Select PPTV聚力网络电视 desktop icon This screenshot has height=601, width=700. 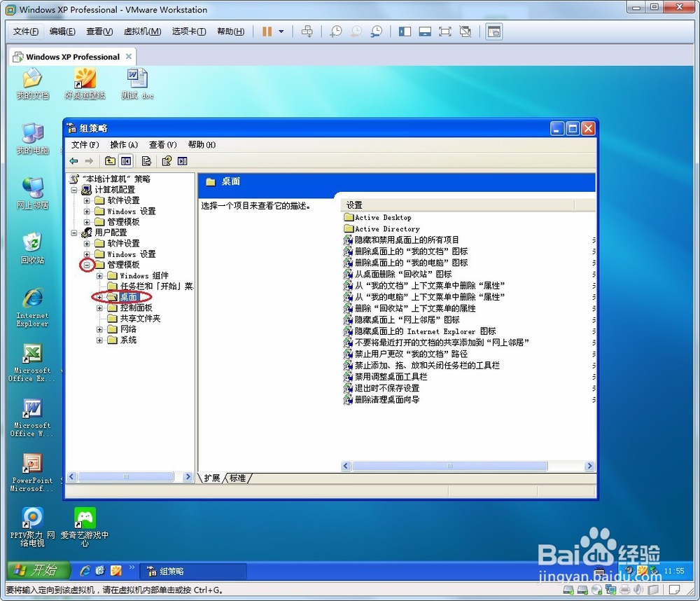point(32,527)
